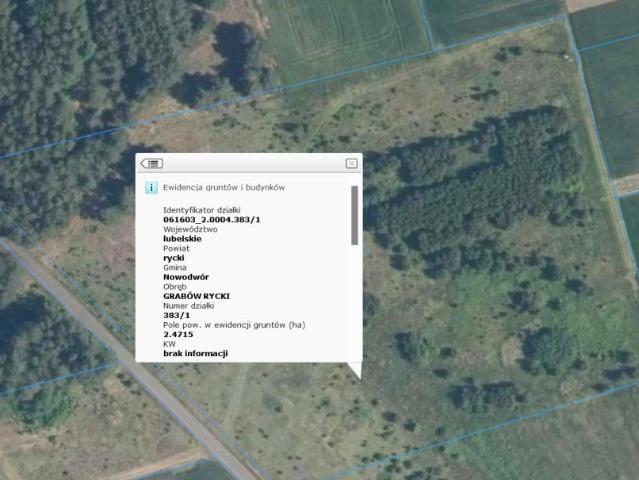Click the back-to-list icon in popup header
The width and height of the screenshot is (639, 480).
152,163
